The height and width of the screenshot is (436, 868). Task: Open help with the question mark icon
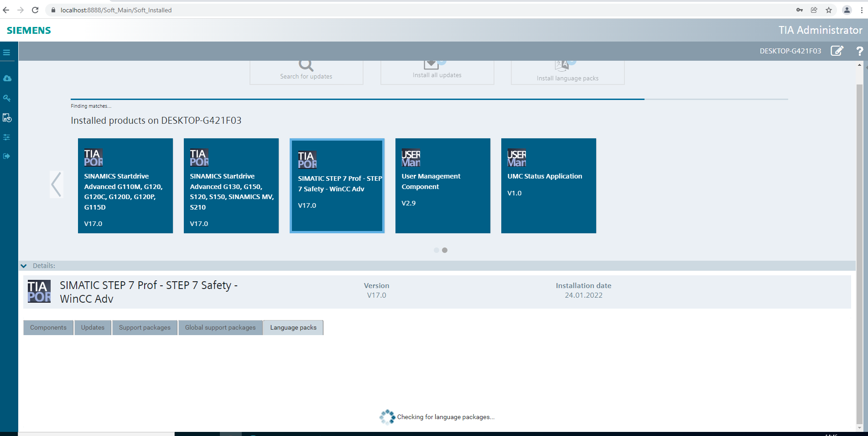(859, 51)
